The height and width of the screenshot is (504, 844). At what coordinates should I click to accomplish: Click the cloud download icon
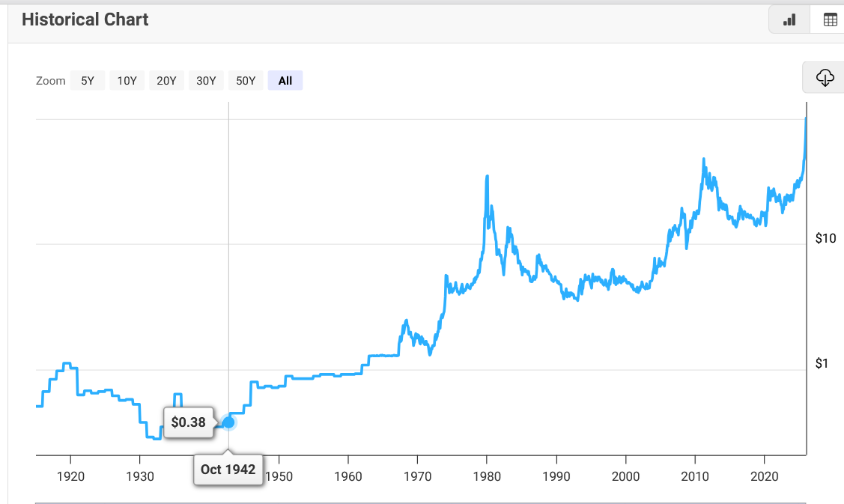point(824,77)
